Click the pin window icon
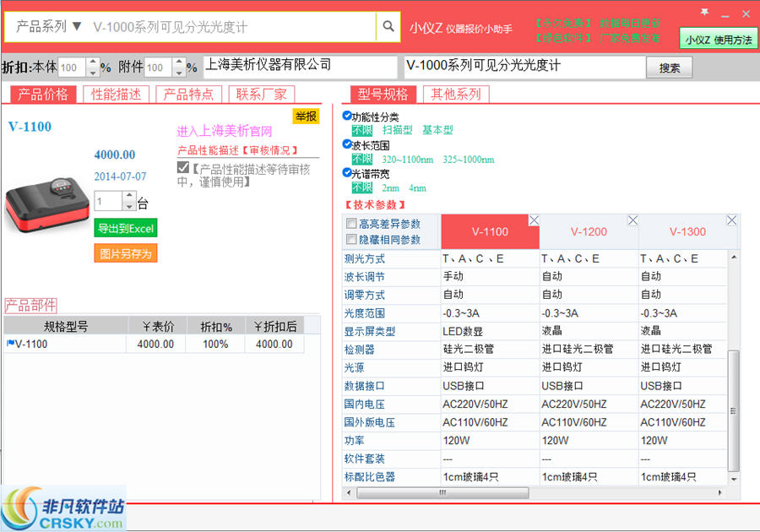The height and width of the screenshot is (532, 760). (705, 12)
